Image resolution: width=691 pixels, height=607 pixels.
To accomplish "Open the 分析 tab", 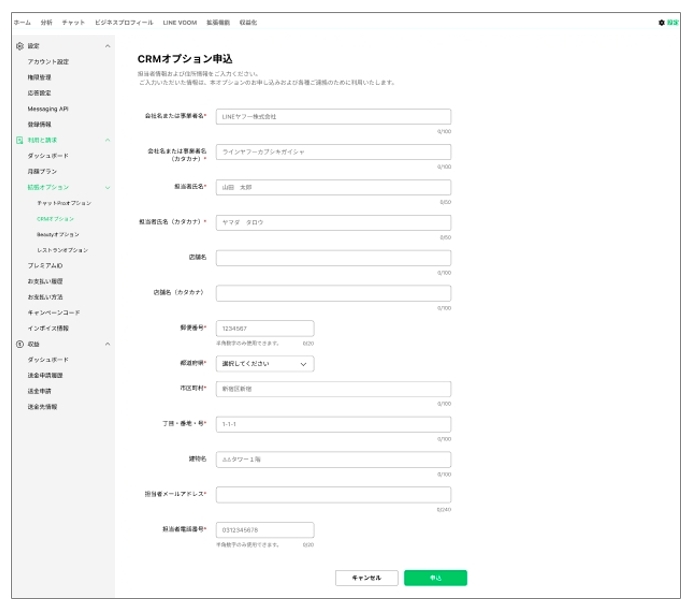I will (46, 22).
